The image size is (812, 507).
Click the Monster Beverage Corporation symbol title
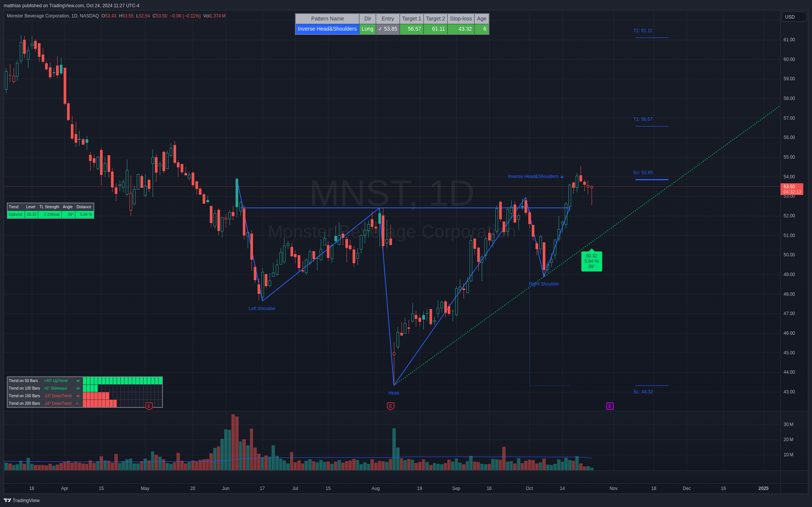pyautogui.click(x=53, y=16)
